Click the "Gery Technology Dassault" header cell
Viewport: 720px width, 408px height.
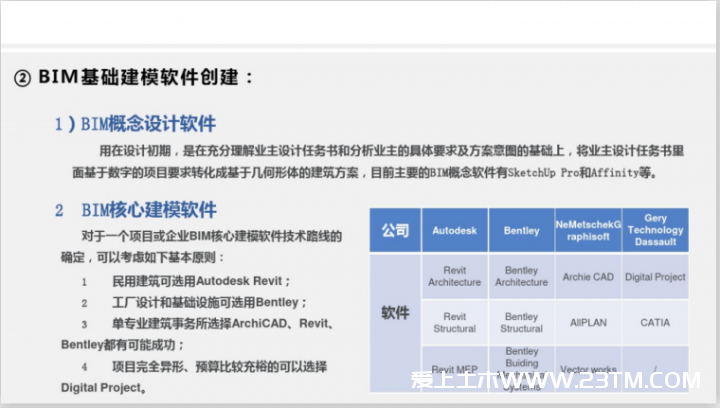655,230
